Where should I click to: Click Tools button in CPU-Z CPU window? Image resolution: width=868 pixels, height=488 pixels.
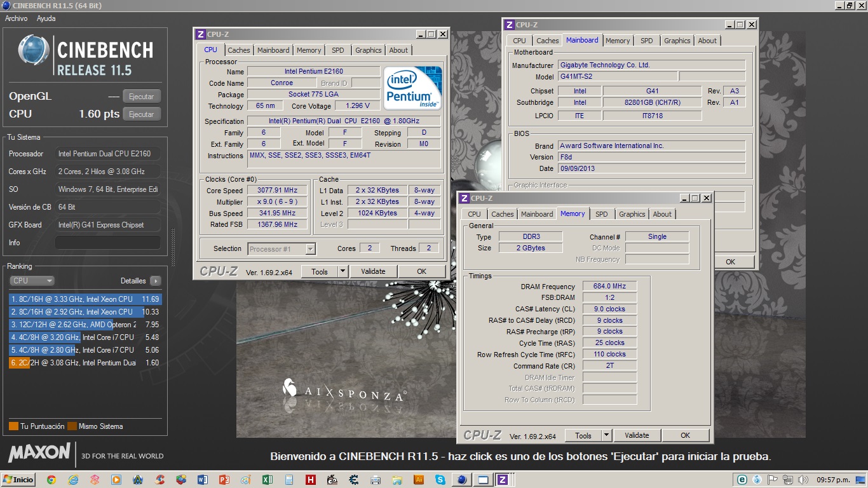320,271
